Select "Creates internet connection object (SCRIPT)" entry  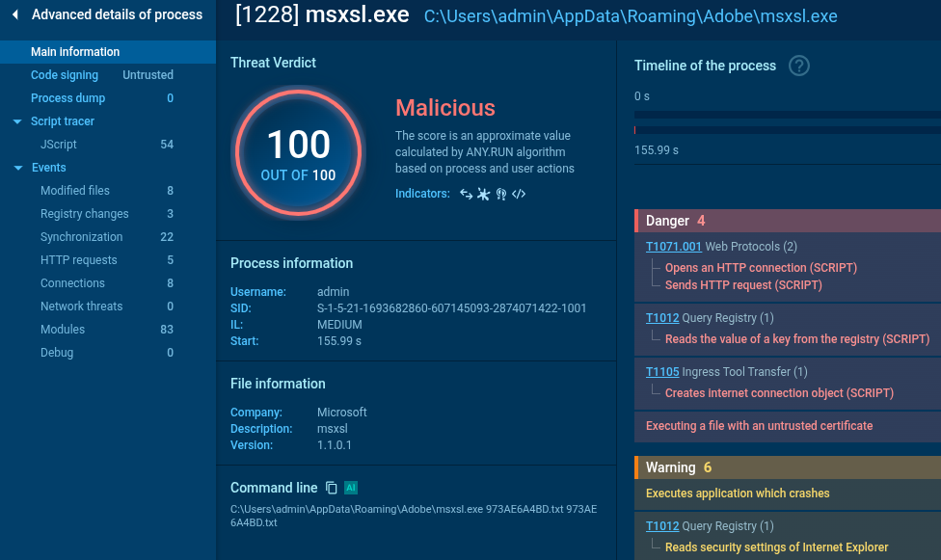(779, 393)
